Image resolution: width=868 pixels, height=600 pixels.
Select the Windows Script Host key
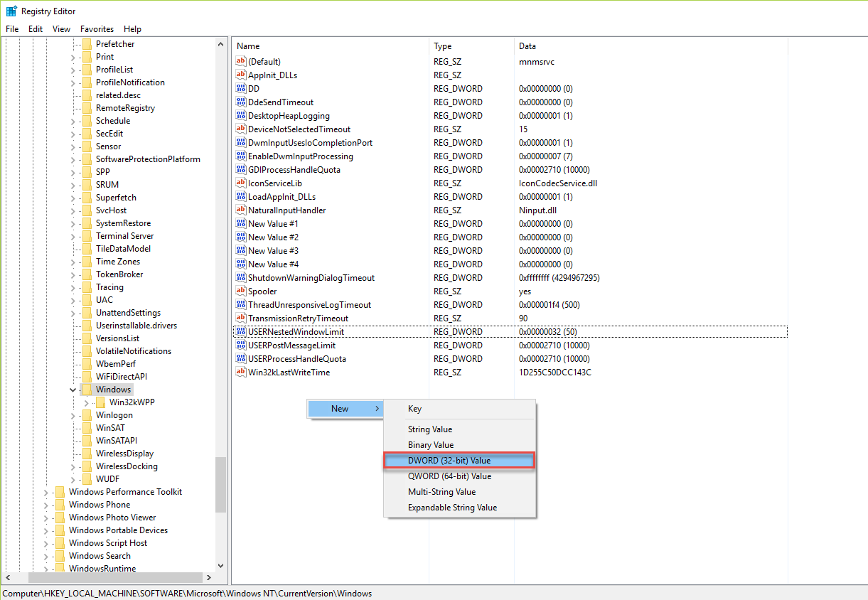[x=108, y=543]
